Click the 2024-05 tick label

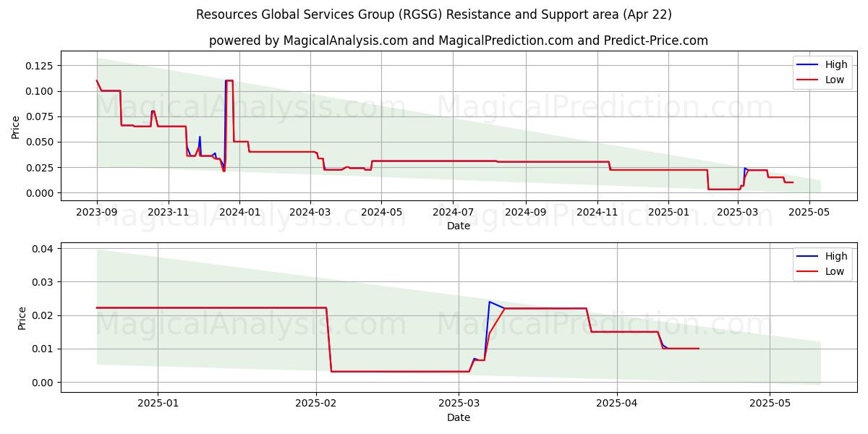pos(381,212)
